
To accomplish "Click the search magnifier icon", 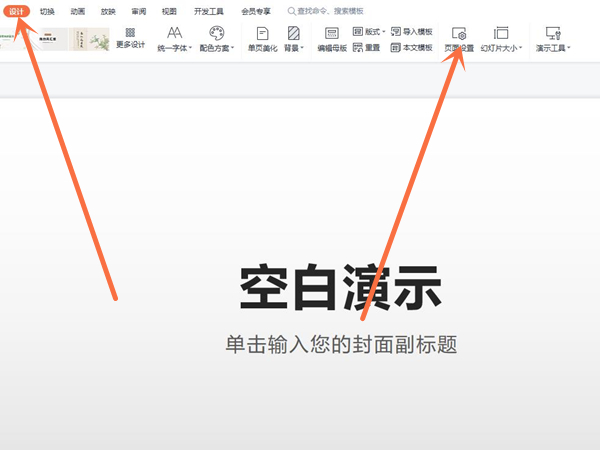I will pyautogui.click(x=292, y=11).
